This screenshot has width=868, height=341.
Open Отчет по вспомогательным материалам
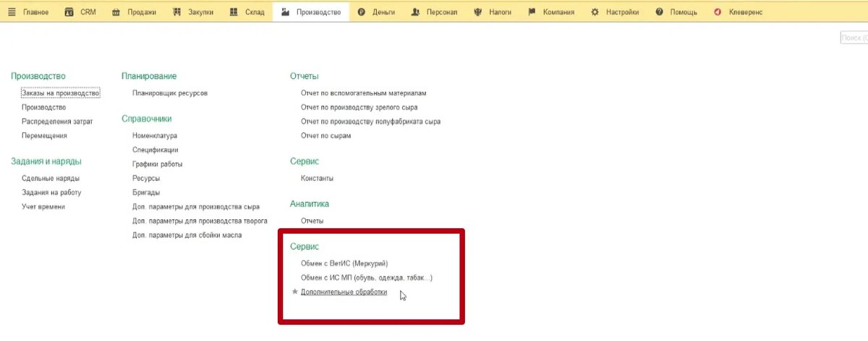[x=364, y=93]
